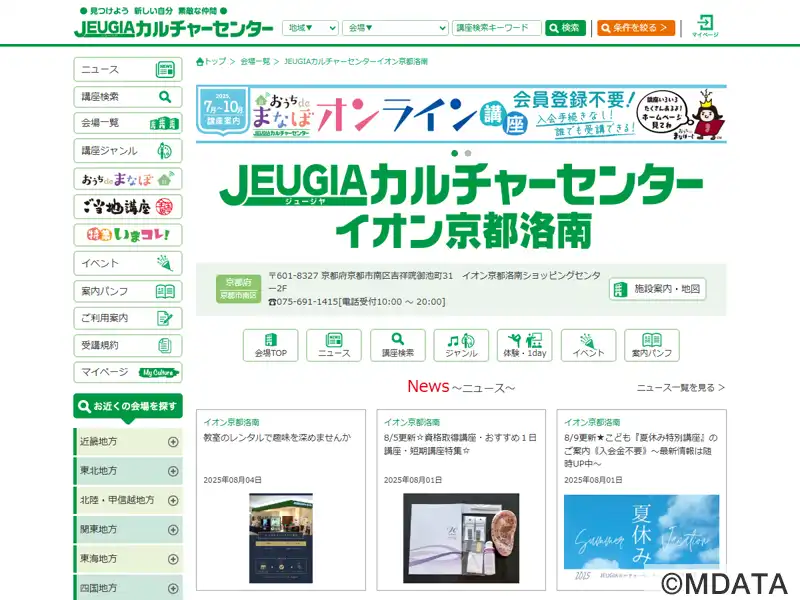Open the 地域 region dropdown
The image size is (800, 600).
click(x=310, y=28)
